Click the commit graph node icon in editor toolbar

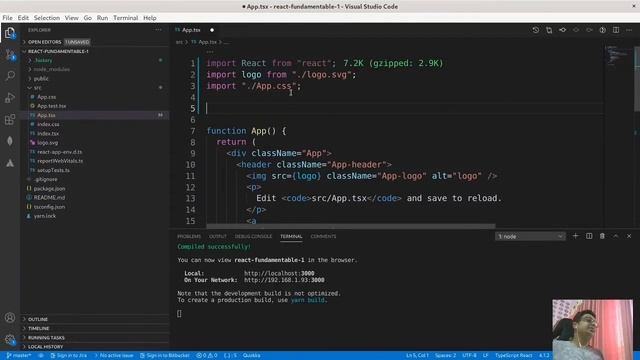(562, 30)
